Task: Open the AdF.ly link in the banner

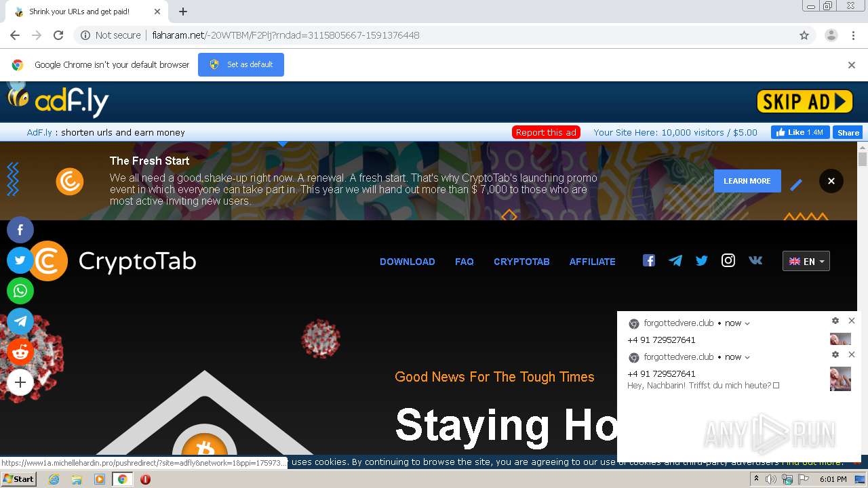Action: point(39,132)
